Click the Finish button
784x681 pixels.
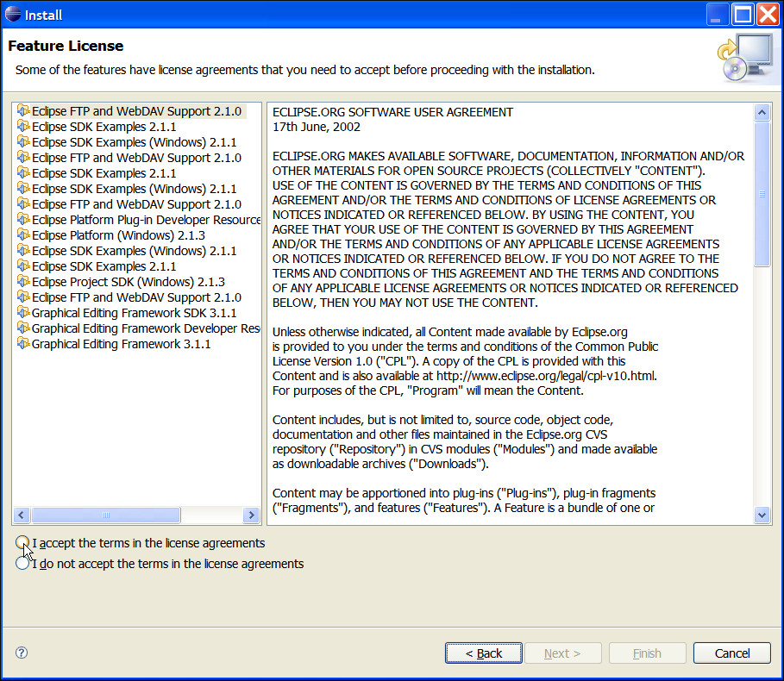point(647,653)
